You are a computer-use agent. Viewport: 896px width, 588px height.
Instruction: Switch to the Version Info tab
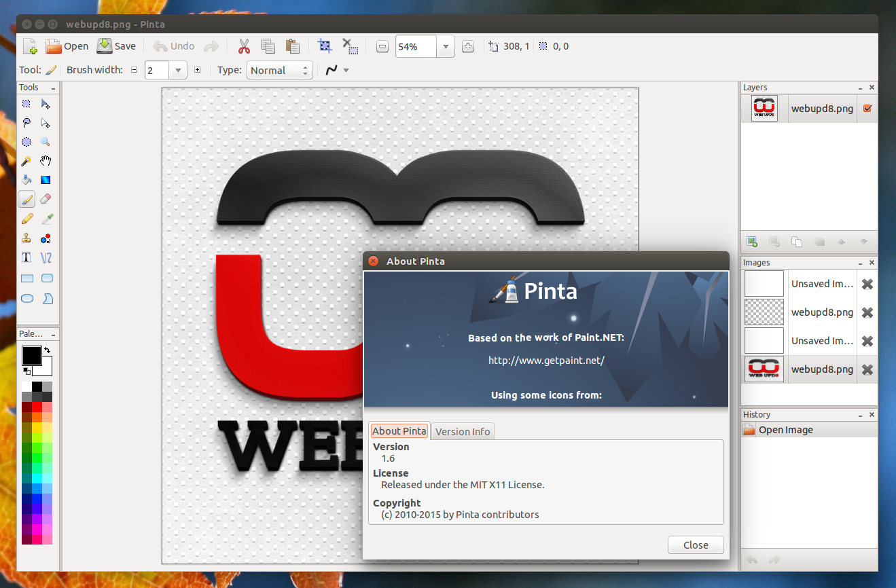tap(463, 431)
